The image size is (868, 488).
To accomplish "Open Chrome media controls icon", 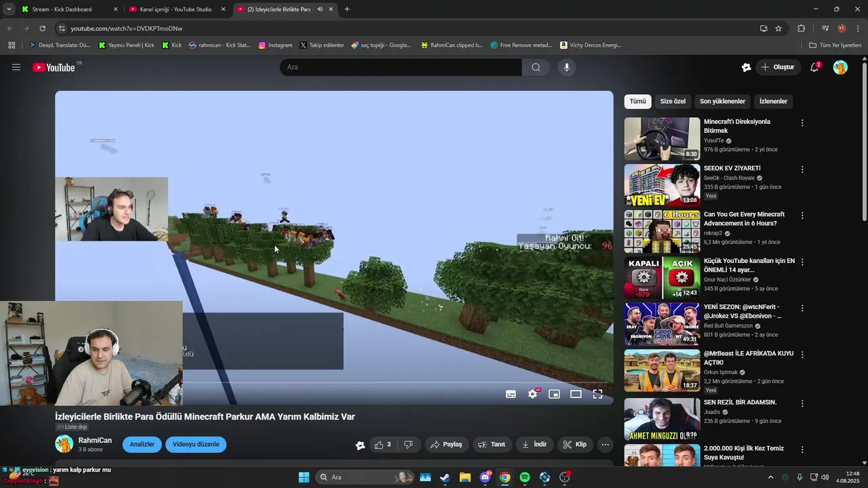I will [x=825, y=28].
